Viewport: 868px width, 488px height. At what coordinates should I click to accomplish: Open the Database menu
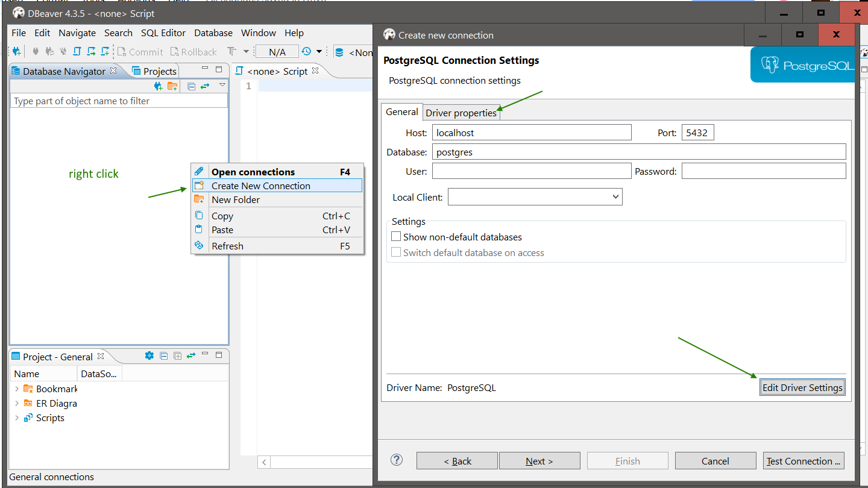213,33
